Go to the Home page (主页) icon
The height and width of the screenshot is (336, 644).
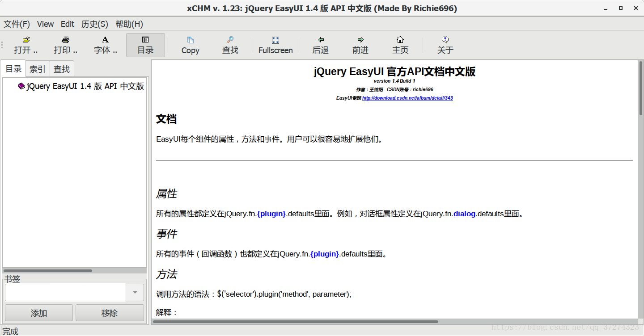(x=400, y=40)
